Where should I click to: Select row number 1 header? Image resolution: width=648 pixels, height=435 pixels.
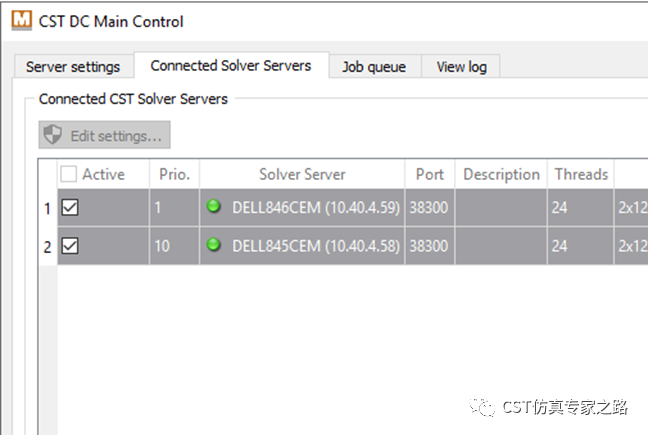(48, 208)
